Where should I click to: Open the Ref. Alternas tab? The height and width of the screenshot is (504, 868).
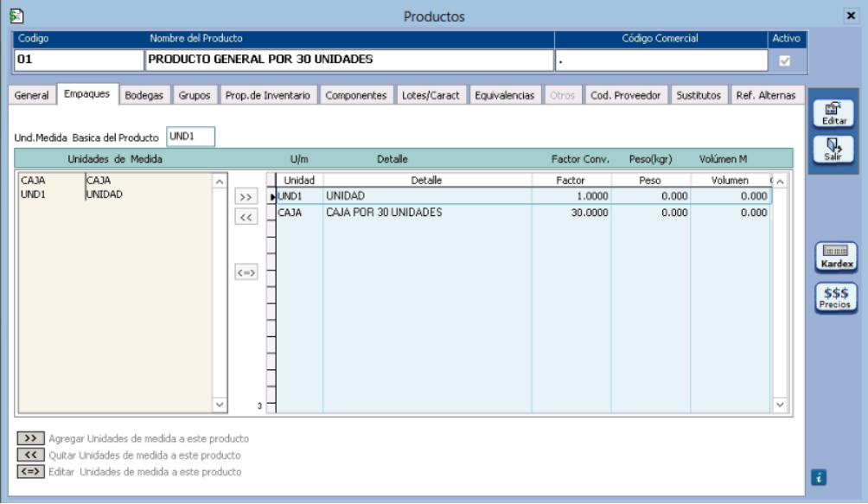click(x=766, y=95)
